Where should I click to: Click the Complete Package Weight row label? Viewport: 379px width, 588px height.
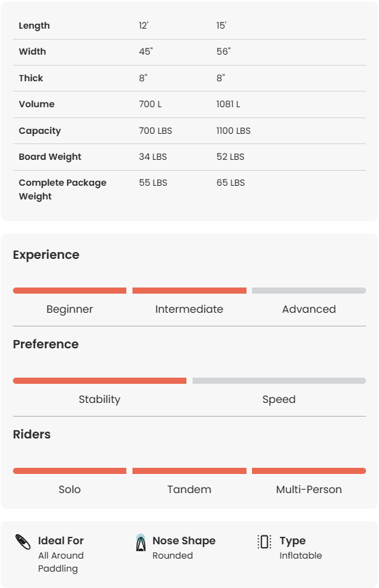pyautogui.click(x=63, y=189)
